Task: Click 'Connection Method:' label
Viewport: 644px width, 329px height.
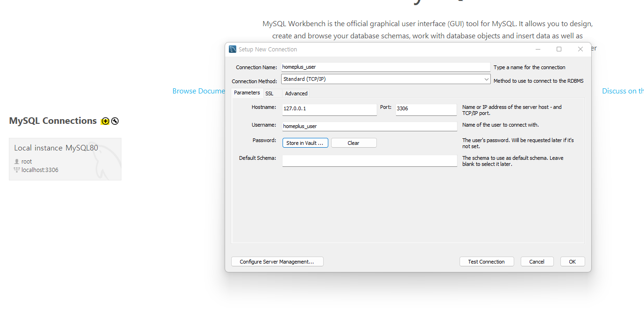Action: [255, 81]
